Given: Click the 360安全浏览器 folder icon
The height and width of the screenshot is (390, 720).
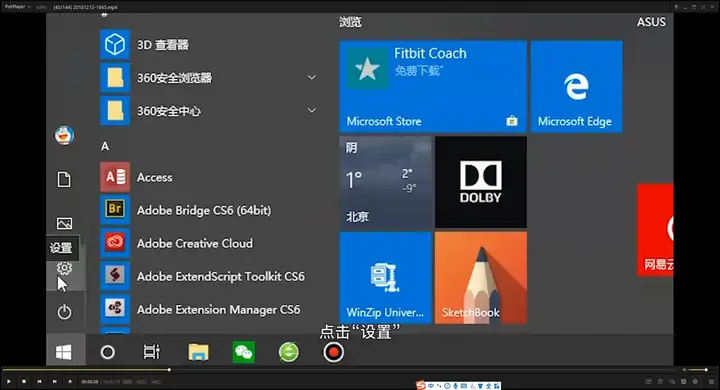Looking at the screenshot, I should [115, 78].
